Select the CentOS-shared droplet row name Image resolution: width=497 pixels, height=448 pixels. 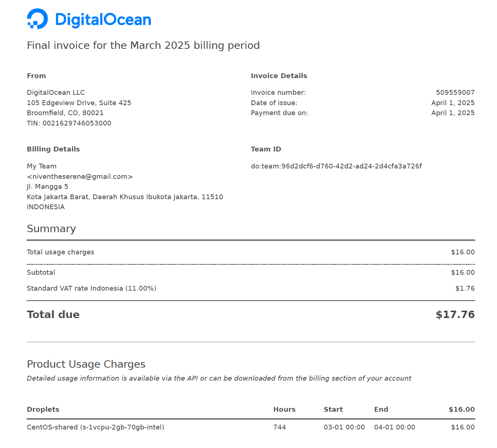pos(96,427)
